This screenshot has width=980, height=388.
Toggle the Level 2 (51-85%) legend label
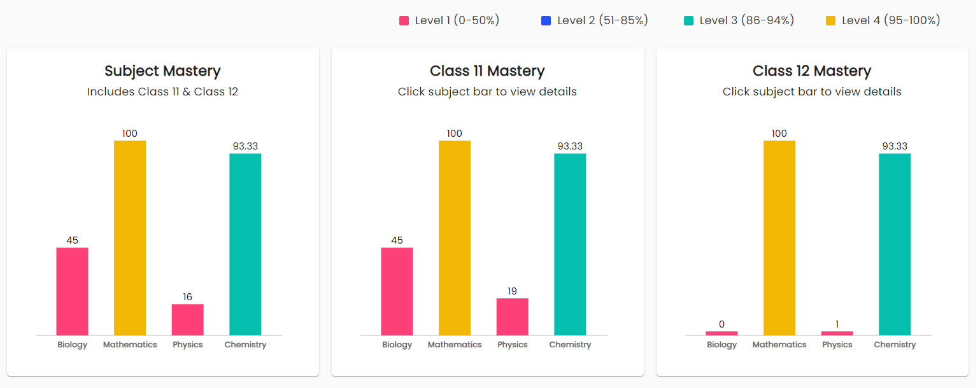(x=602, y=21)
